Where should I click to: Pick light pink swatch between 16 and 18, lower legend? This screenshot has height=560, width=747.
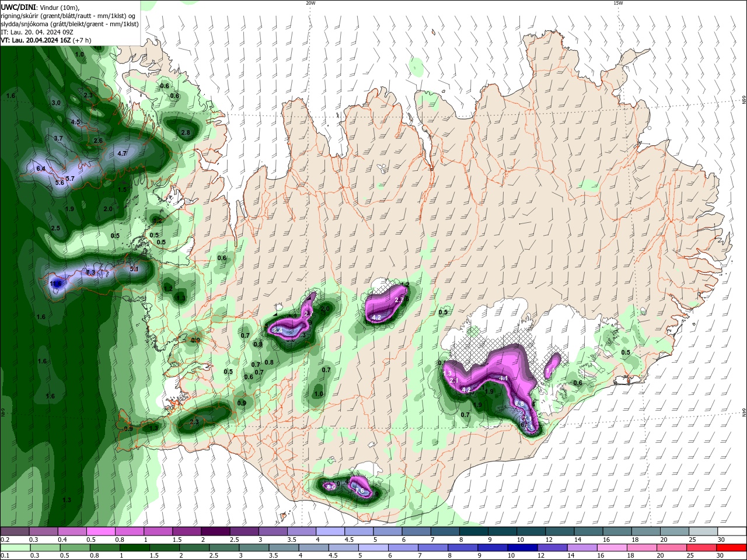[x=611, y=548]
